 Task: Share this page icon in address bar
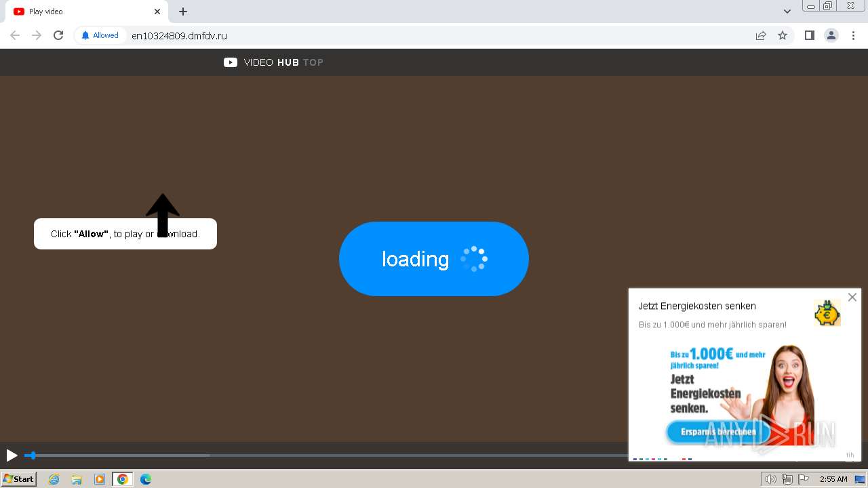coord(761,35)
